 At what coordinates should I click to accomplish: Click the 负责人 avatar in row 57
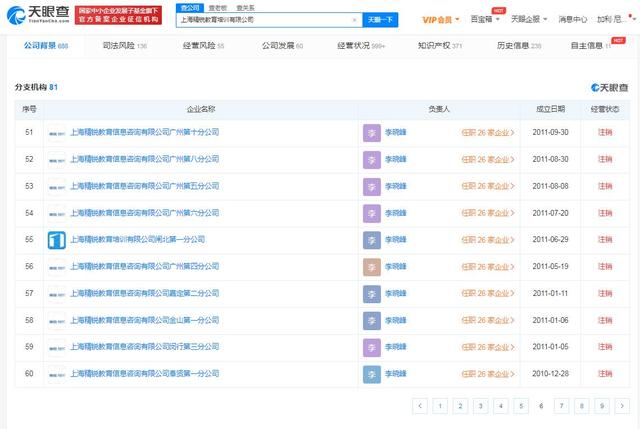click(x=372, y=294)
